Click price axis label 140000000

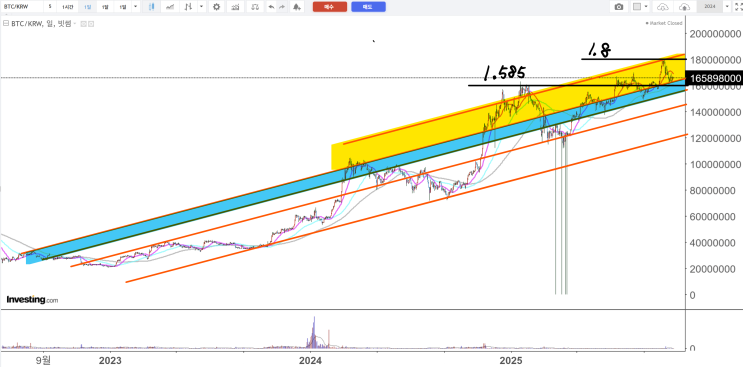pos(716,112)
